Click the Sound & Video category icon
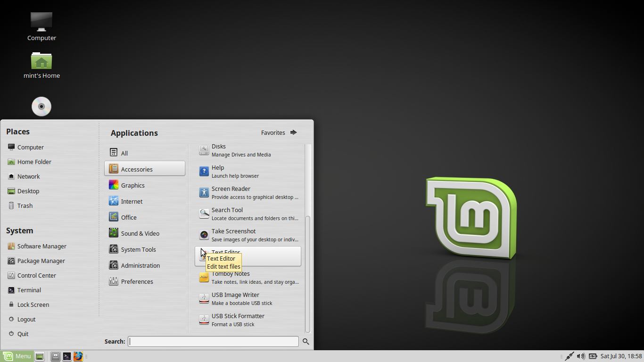The width and height of the screenshot is (644, 362). pos(114,233)
